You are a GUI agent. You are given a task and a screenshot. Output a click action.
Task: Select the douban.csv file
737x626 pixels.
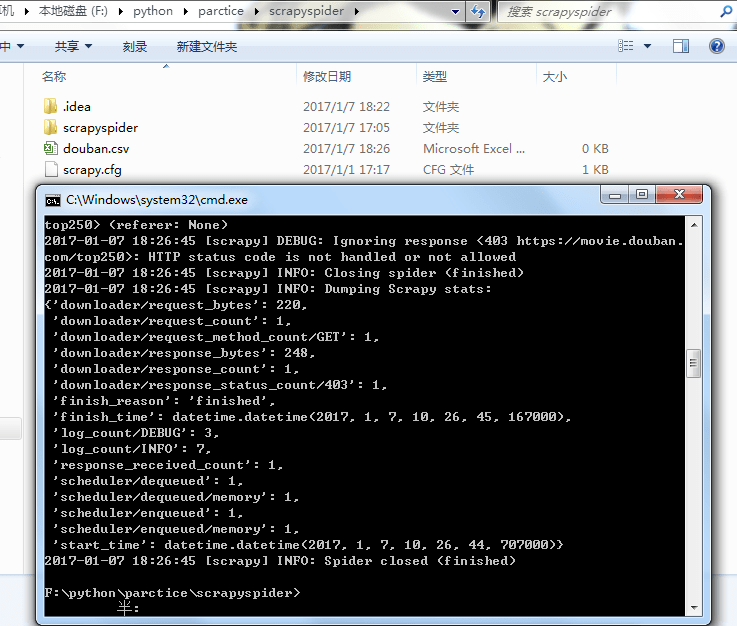point(95,148)
